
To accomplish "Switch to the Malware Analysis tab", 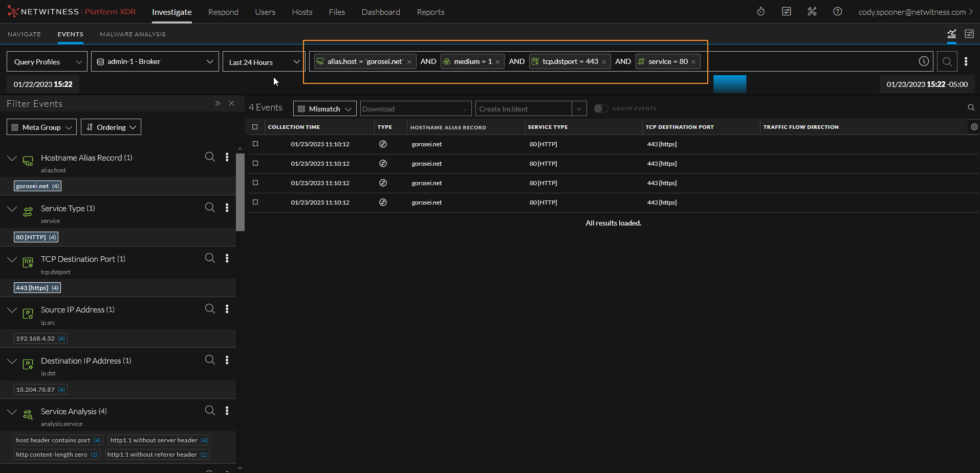I will (x=133, y=34).
